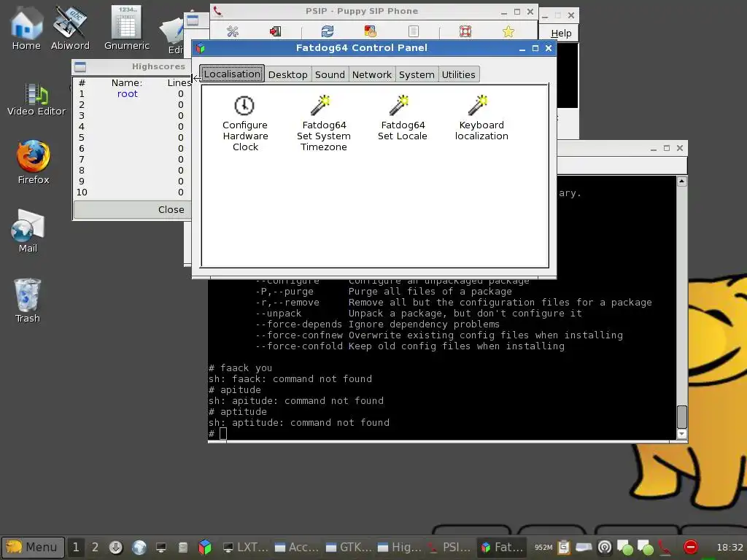
Task: Switch to the Network tab
Action: click(x=371, y=74)
